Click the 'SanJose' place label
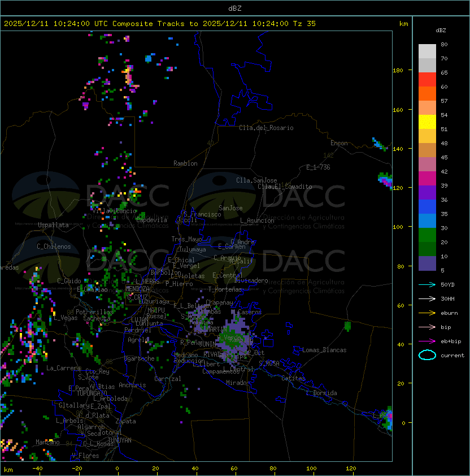 pyautogui.click(x=230, y=208)
